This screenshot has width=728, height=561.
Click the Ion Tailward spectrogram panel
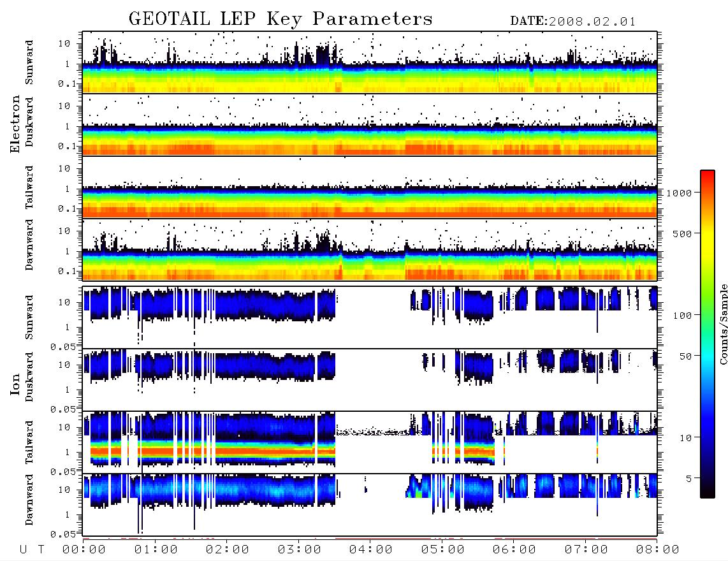click(x=370, y=442)
